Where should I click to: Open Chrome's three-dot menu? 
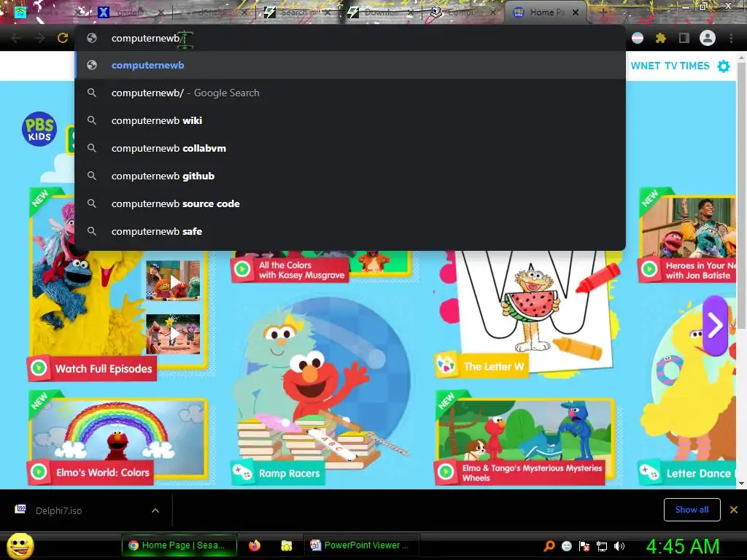tap(731, 38)
